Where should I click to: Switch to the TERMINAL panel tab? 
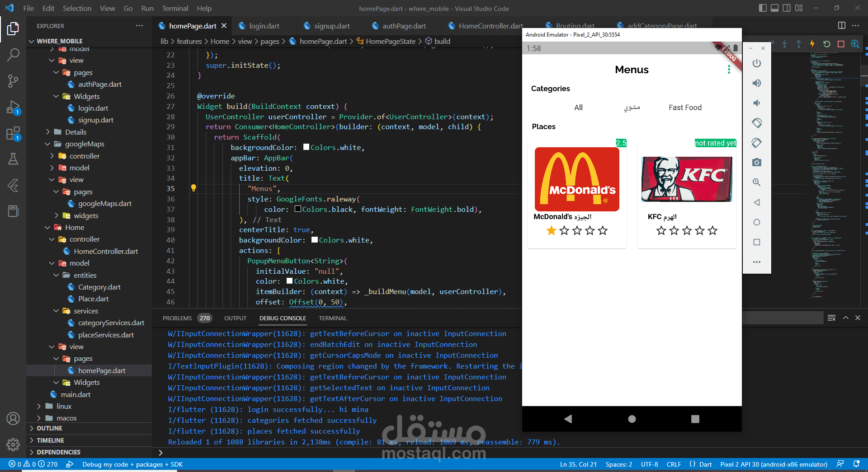pos(333,318)
